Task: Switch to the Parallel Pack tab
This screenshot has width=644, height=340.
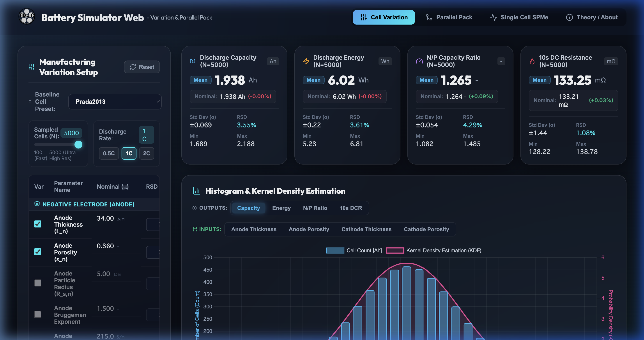Action: [449, 17]
